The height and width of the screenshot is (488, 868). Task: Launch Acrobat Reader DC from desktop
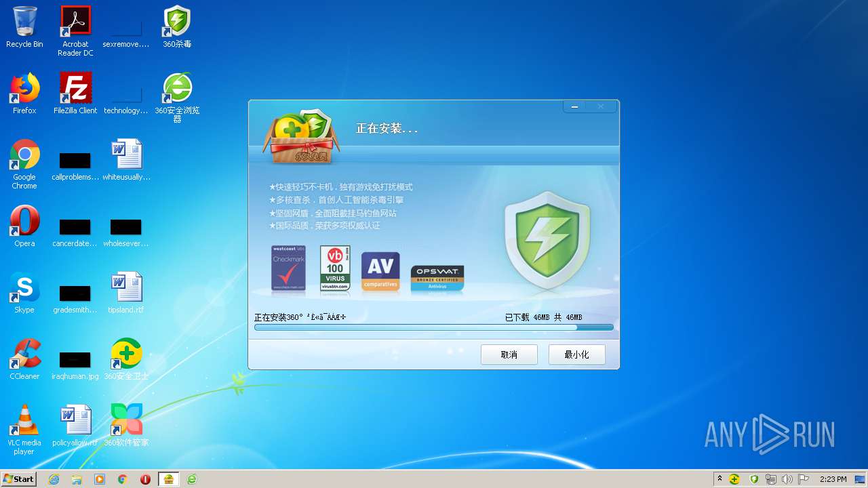(75, 31)
